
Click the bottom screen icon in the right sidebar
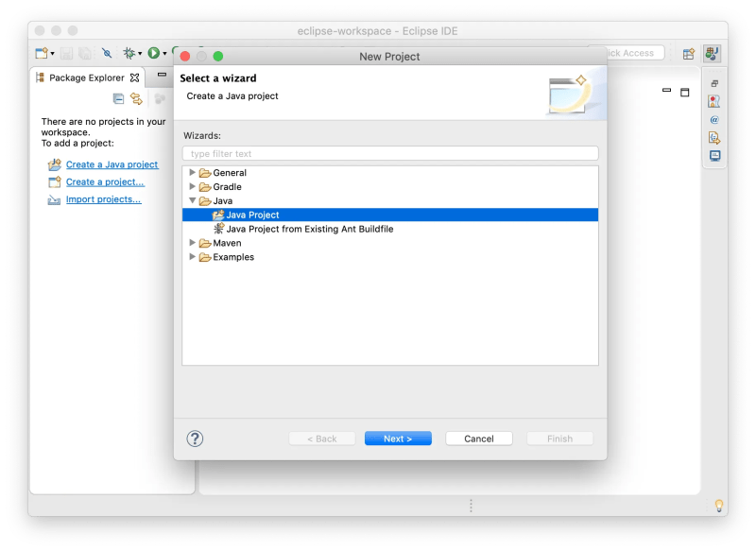715,155
